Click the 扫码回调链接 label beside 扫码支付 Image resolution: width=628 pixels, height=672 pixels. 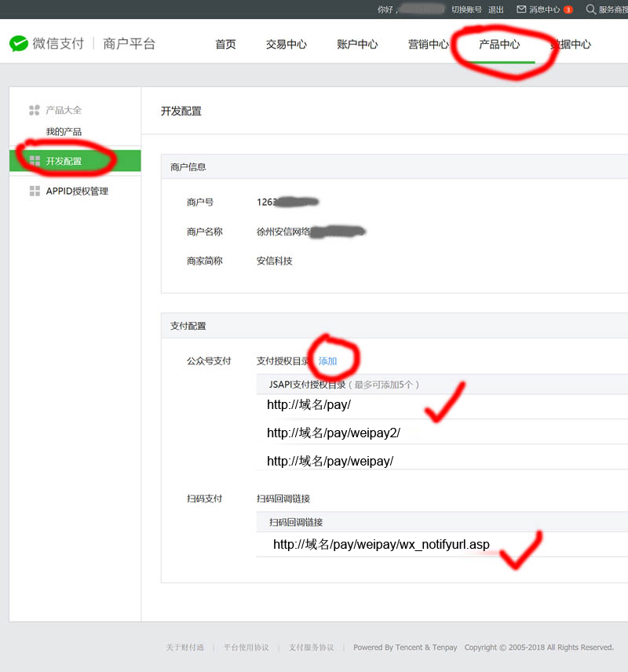pos(283,499)
